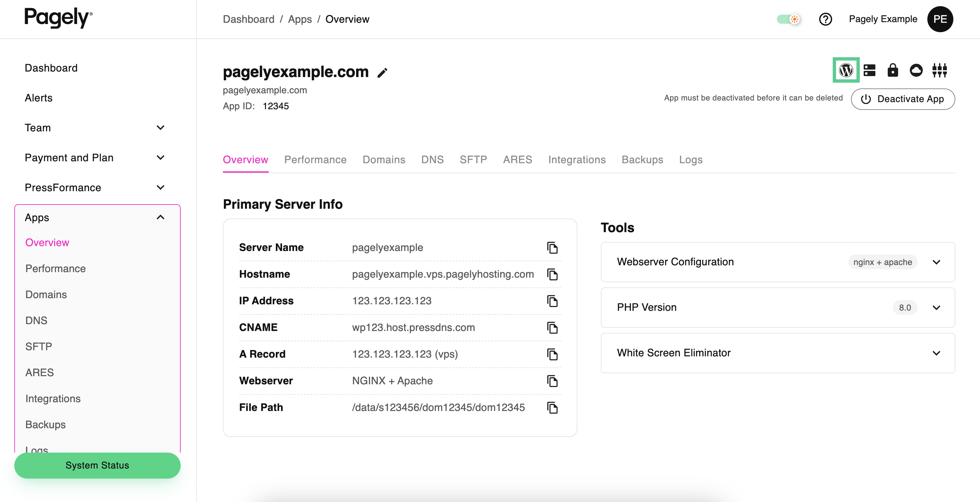
Task: Edit the app name with pencil icon
Action: pos(382,72)
